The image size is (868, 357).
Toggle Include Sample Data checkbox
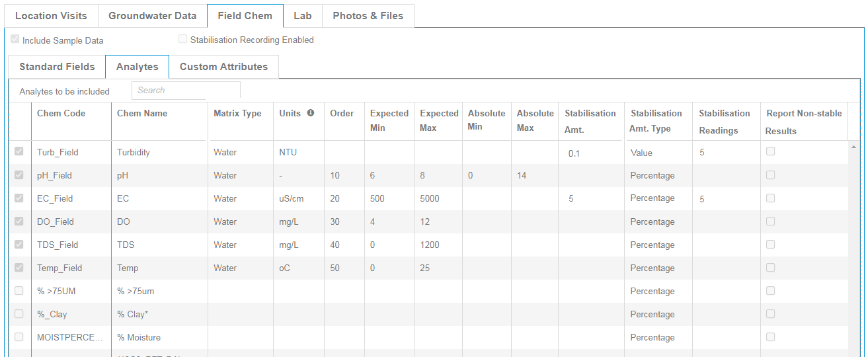[x=15, y=40]
